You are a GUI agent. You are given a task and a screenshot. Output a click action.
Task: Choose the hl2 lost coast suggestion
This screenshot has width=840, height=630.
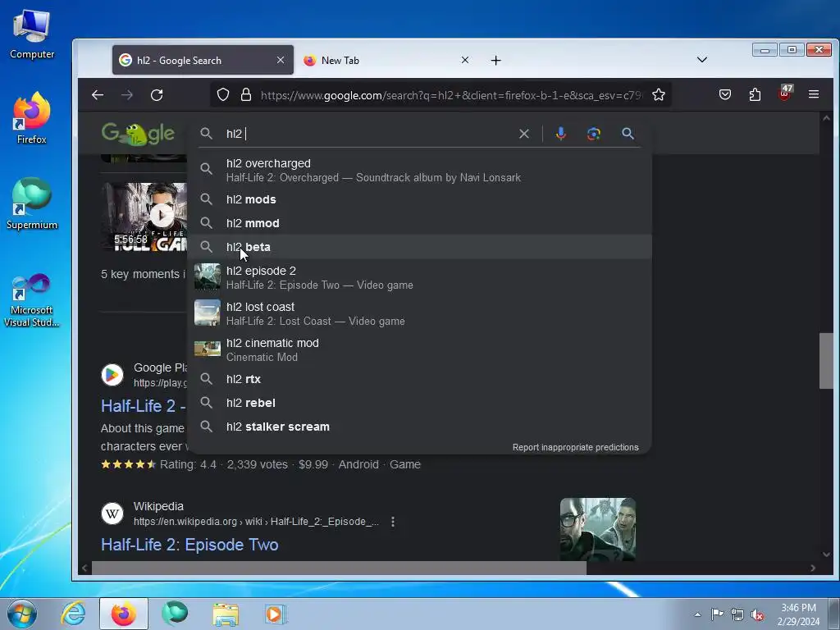pos(420,313)
